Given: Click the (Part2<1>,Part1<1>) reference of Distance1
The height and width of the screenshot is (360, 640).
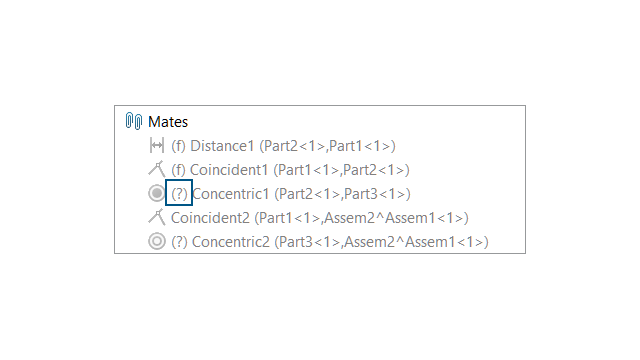Looking at the screenshot, I should coord(327,146).
